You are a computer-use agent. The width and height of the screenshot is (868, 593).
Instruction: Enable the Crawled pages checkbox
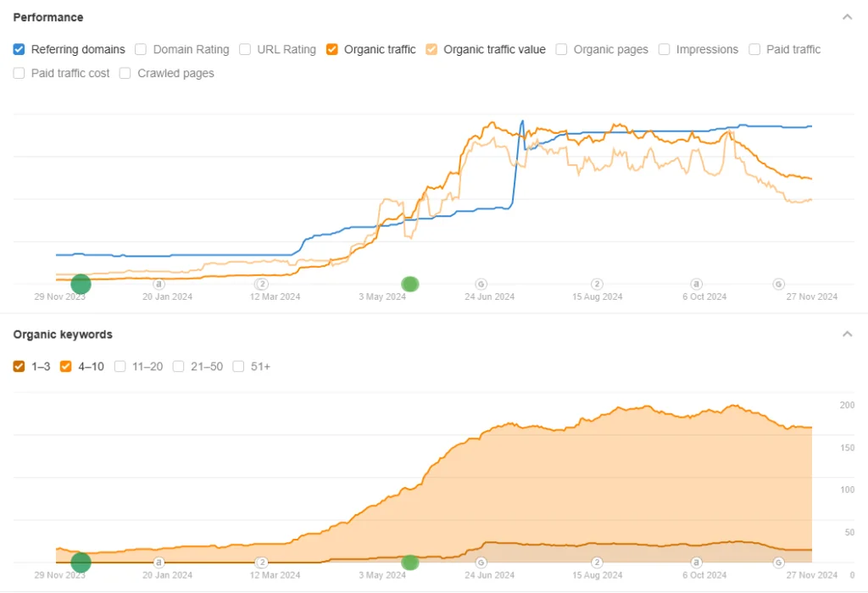click(125, 73)
